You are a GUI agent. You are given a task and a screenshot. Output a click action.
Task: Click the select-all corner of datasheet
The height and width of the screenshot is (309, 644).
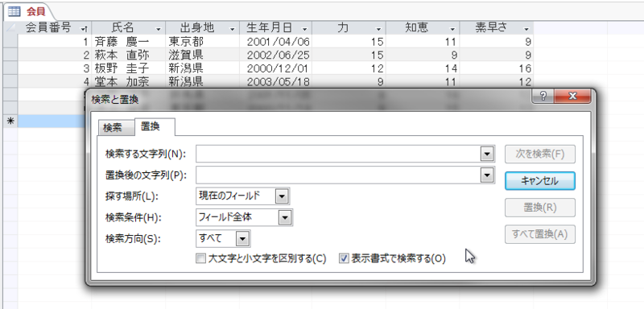click(x=10, y=28)
